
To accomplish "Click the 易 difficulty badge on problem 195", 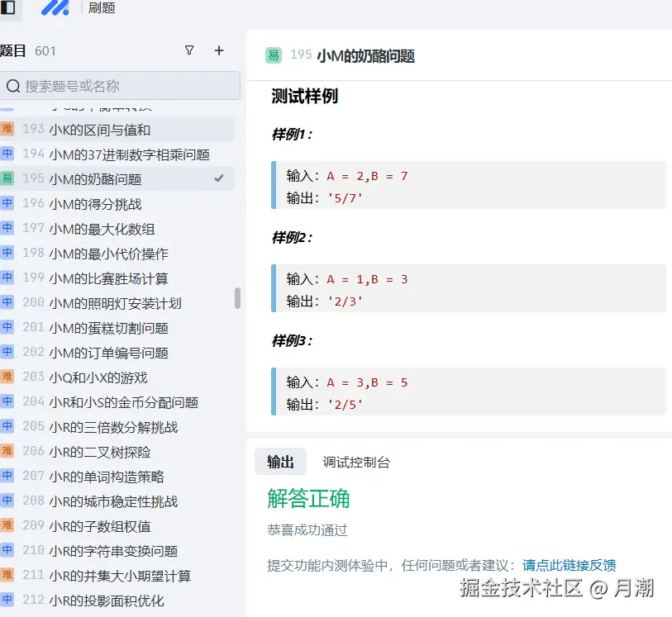I will tap(8, 179).
